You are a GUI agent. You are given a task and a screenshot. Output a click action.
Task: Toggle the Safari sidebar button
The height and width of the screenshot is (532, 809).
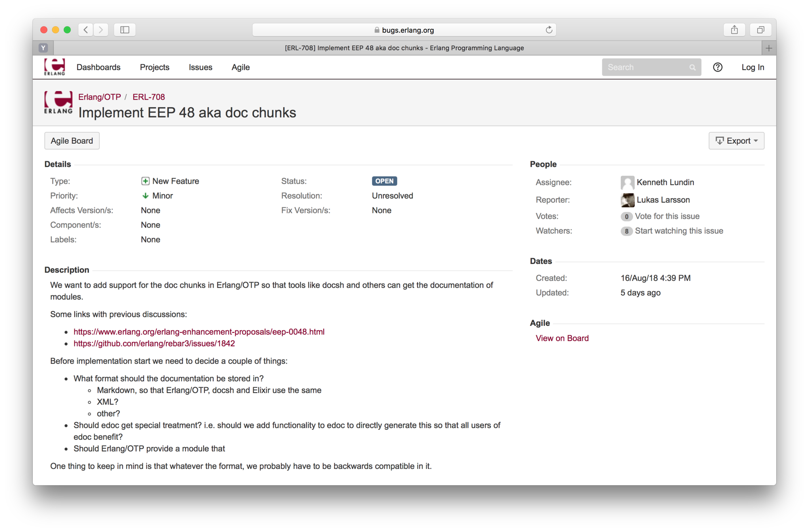point(125,30)
